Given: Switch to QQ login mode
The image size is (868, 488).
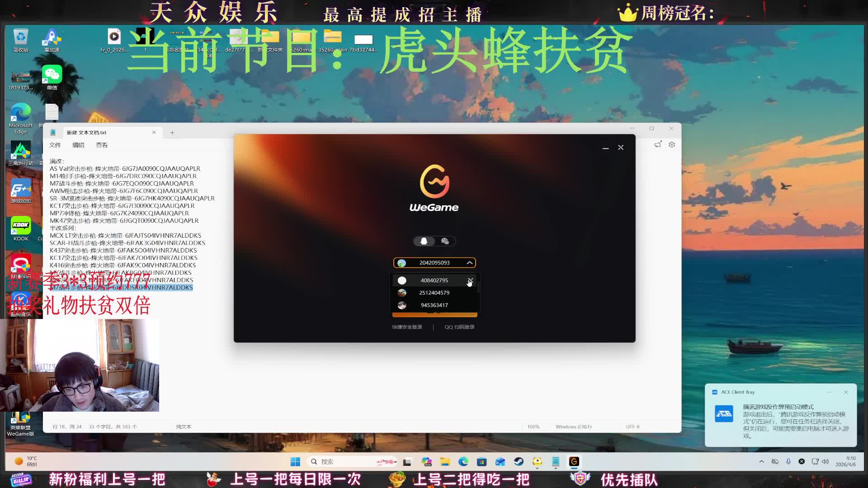Looking at the screenshot, I should [424, 241].
